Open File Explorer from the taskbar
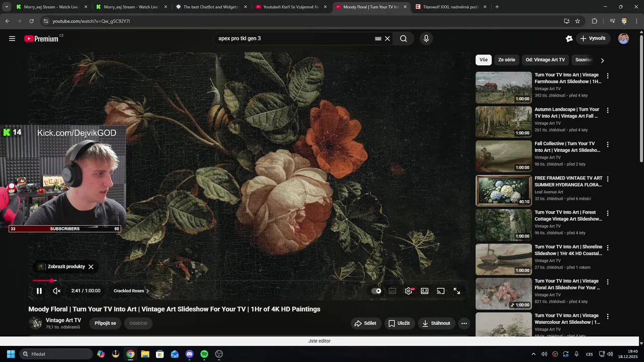 [145, 354]
